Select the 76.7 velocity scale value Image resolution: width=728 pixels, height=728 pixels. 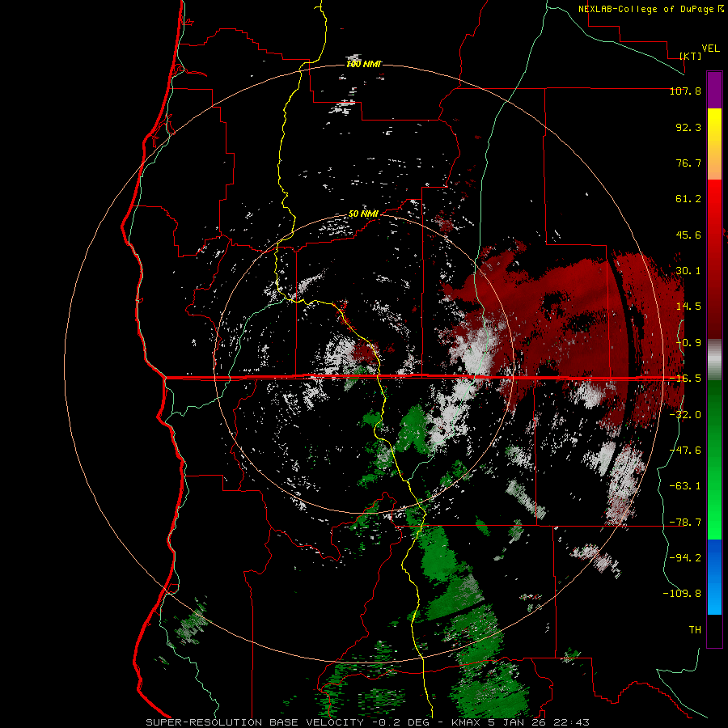tap(688, 163)
